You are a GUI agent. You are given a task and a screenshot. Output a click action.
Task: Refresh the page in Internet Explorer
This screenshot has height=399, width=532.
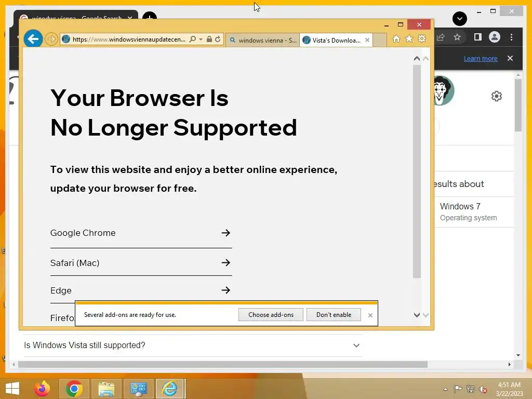(218, 39)
